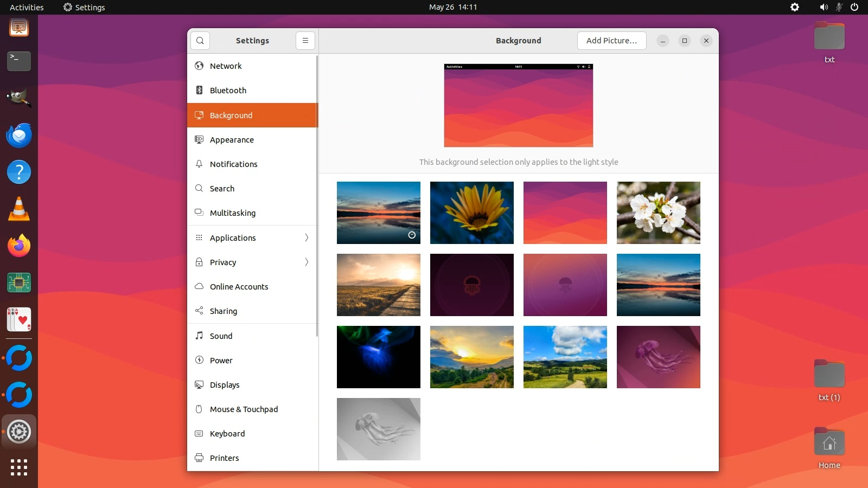Go to Notifications settings

pos(233,164)
